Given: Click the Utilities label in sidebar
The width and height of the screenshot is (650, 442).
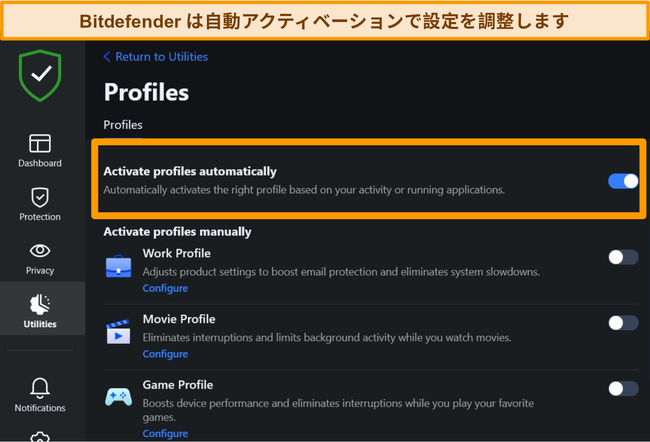Looking at the screenshot, I should [x=40, y=324].
